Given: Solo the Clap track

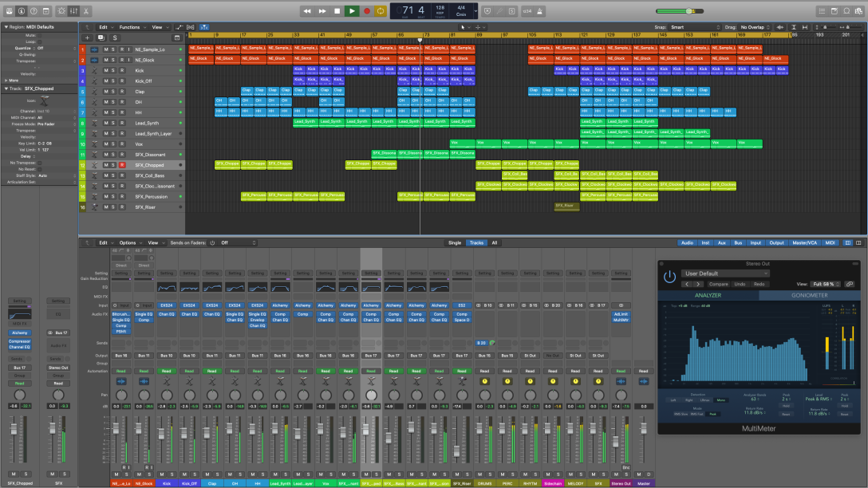Looking at the screenshot, I should pyautogui.click(x=113, y=91).
